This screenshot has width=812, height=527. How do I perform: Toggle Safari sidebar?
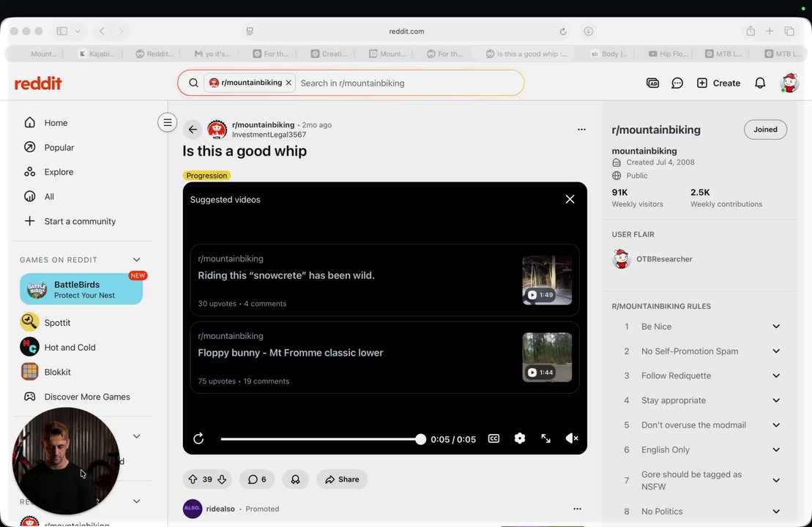pyautogui.click(x=62, y=31)
